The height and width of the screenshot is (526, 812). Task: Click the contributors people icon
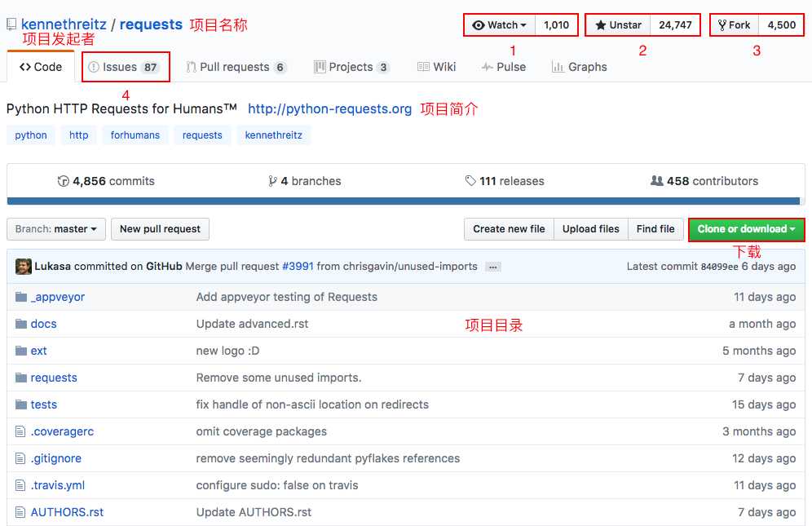[x=656, y=180]
